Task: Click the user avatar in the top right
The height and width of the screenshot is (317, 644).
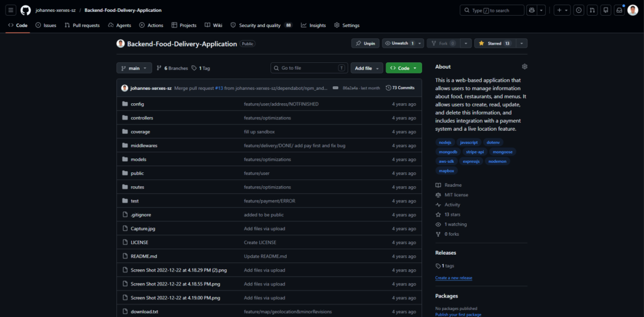Action: pyautogui.click(x=633, y=10)
